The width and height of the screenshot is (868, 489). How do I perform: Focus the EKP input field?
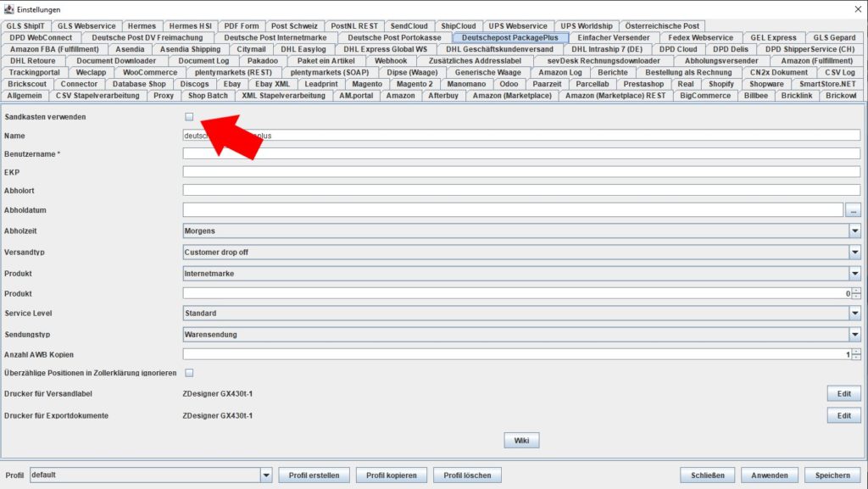tap(521, 172)
